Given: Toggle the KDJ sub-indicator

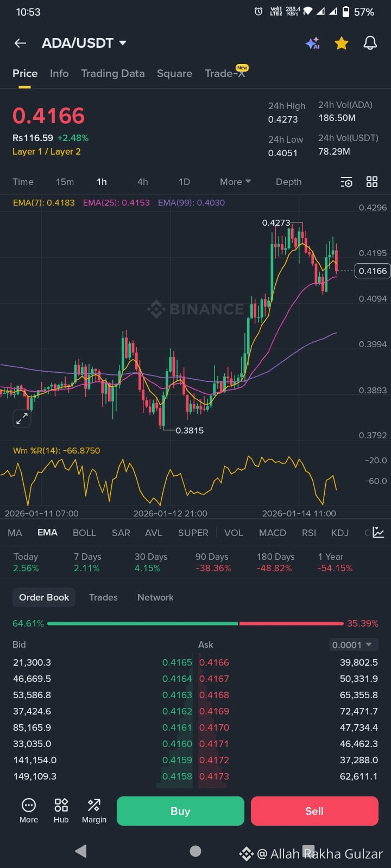Looking at the screenshot, I should [x=340, y=533].
